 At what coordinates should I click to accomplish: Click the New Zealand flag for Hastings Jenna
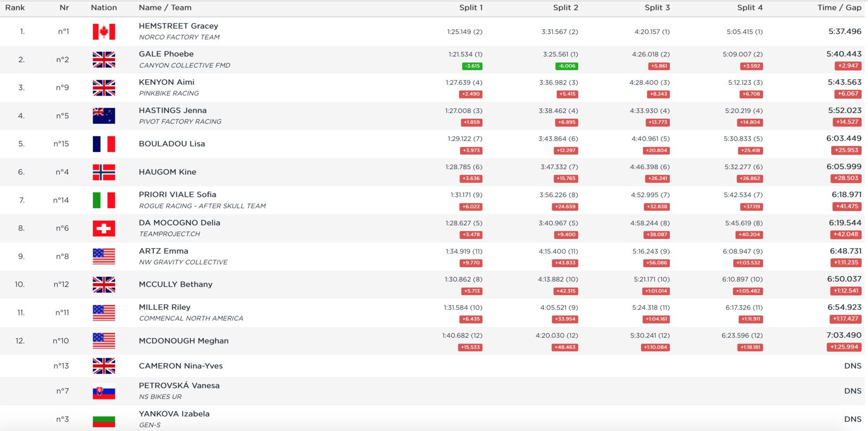coord(104,116)
